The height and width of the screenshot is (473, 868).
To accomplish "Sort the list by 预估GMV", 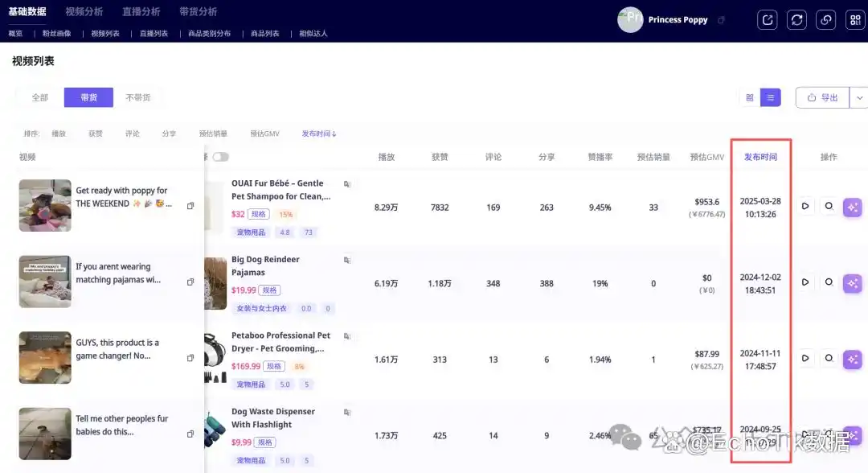I will coord(264,134).
